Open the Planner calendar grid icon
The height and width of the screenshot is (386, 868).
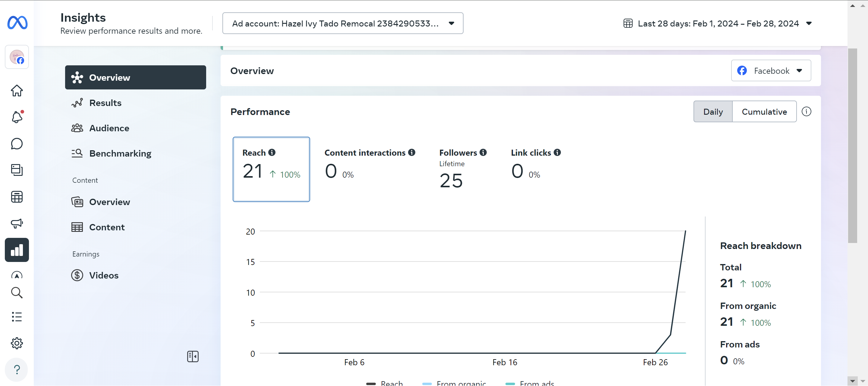click(x=17, y=197)
